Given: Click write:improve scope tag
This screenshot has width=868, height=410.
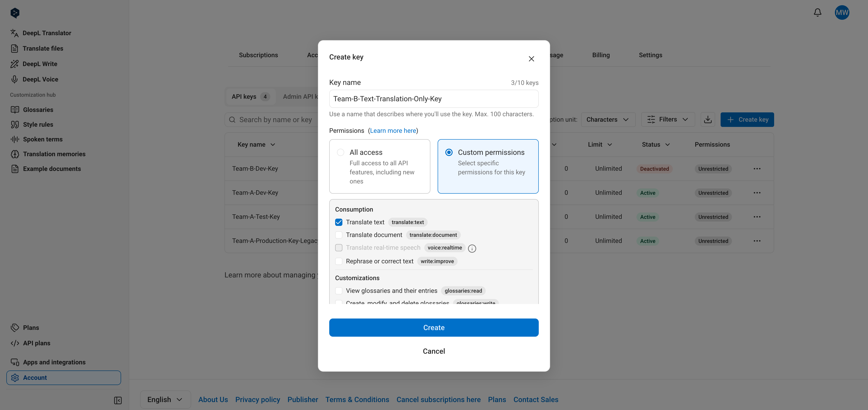Looking at the screenshot, I should [437, 261].
